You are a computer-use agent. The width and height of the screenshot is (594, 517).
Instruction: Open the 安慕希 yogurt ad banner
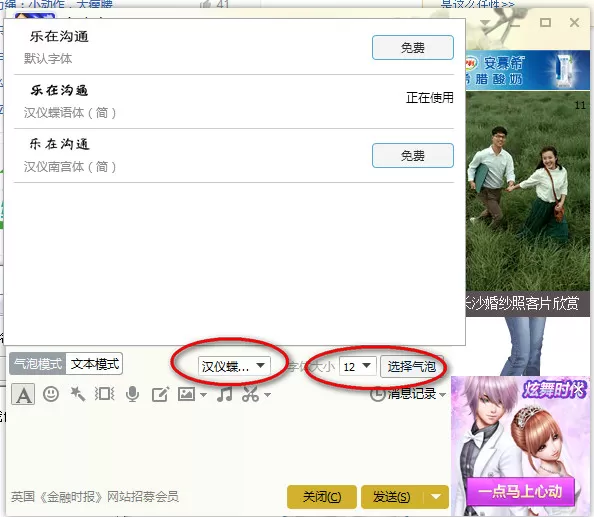pyautogui.click(x=527, y=70)
